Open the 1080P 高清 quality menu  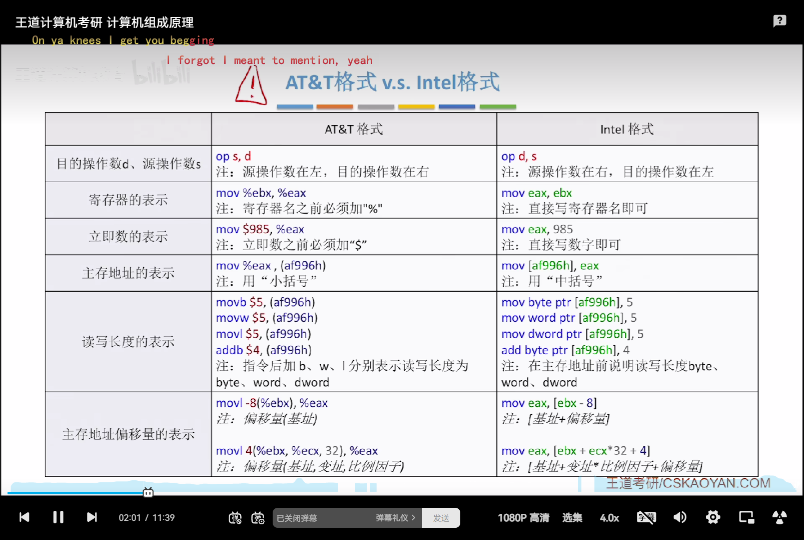(523, 518)
